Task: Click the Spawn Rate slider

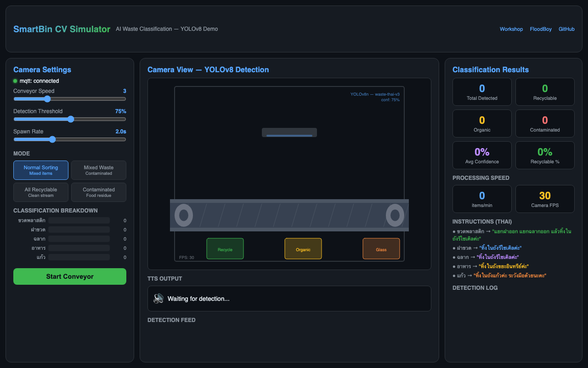Action: point(70,139)
